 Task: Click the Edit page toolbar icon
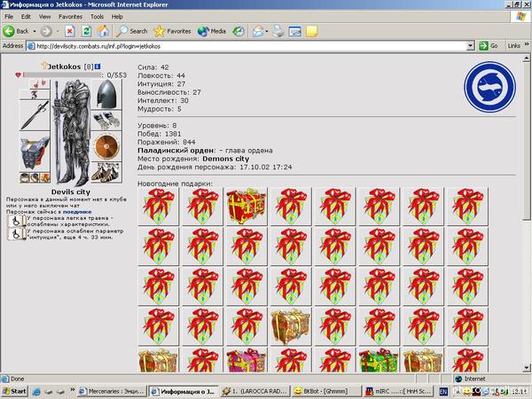(295, 32)
